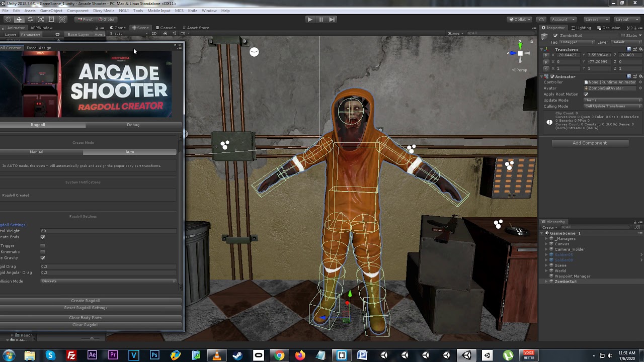Toggle 2D view in Scene

pyautogui.click(x=154, y=34)
